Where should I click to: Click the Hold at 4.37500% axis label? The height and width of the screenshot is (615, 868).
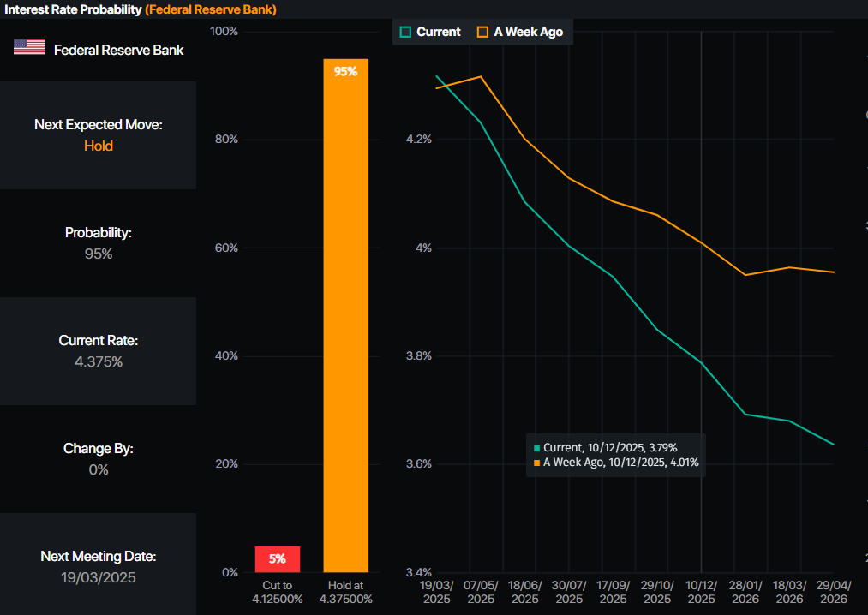click(346, 593)
